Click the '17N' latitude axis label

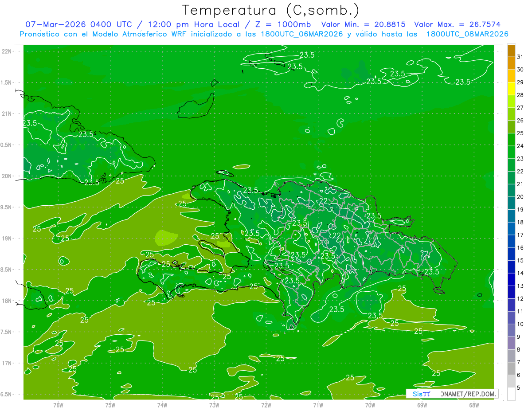(x=7, y=363)
